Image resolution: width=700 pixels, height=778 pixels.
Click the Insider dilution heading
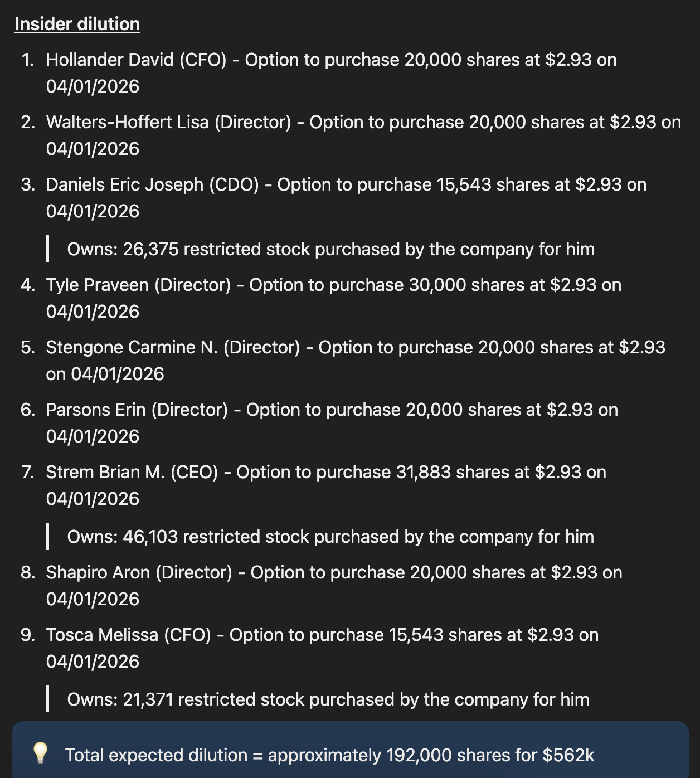(x=77, y=24)
